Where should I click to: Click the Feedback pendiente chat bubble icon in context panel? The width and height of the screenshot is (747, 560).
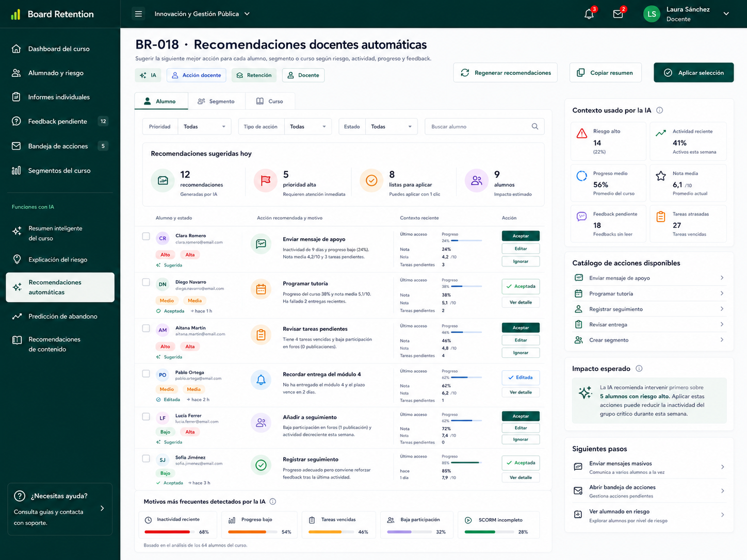click(x=582, y=217)
